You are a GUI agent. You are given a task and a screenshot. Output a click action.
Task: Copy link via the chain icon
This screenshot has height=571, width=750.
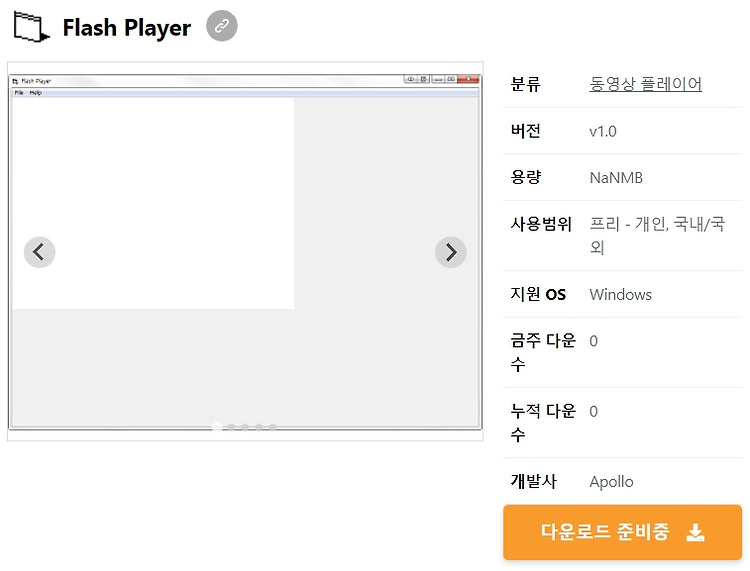click(221, 26)
